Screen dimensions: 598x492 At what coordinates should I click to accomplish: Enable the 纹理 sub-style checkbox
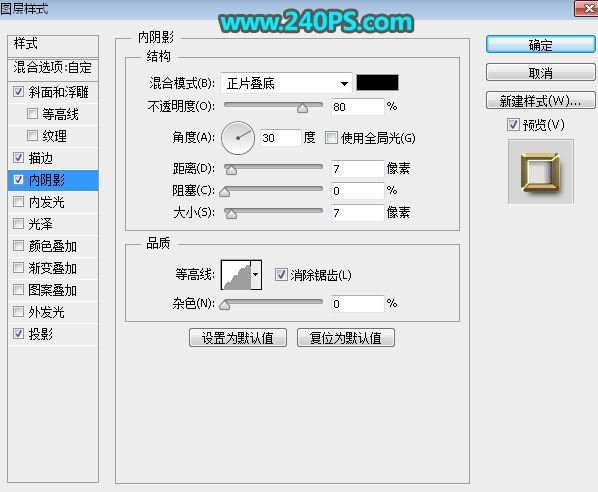pos(32,135)
